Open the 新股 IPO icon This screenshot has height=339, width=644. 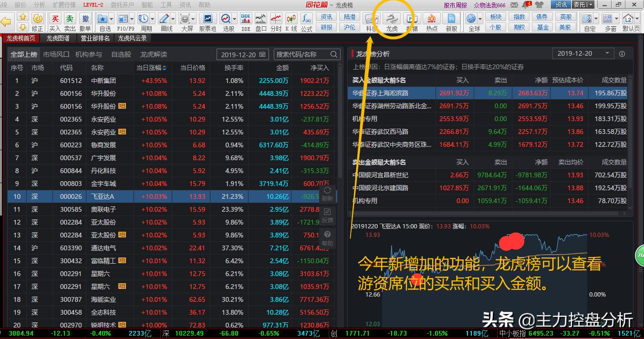point(451,19)
